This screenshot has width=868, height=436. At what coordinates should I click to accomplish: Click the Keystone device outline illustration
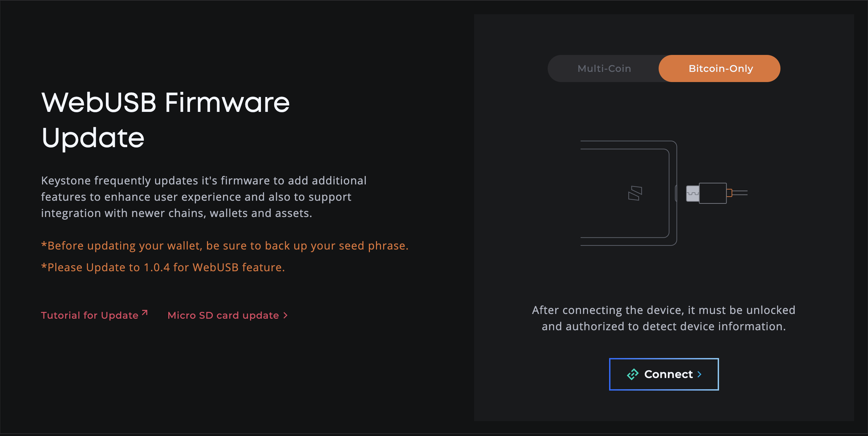629,193
